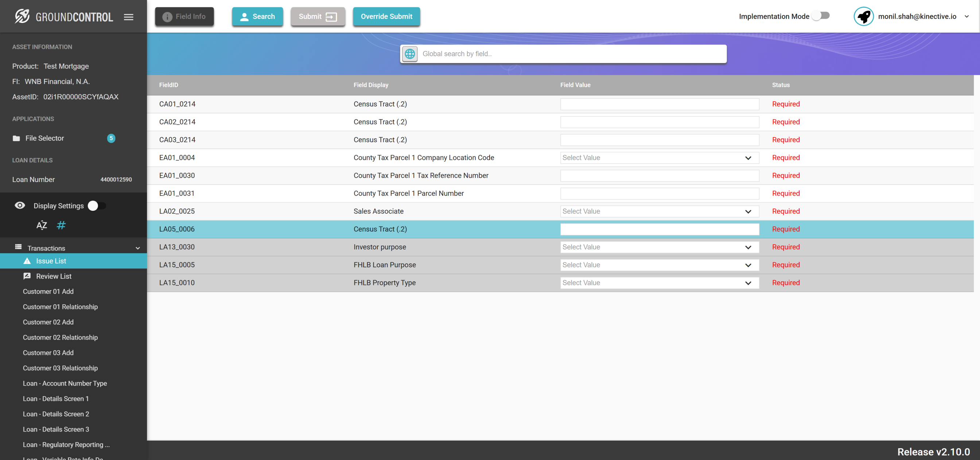Image resolution: width=980 pixels, height=460 pixels.
Task: Toggle Implementation Mode switch
Action: (821, 16)
